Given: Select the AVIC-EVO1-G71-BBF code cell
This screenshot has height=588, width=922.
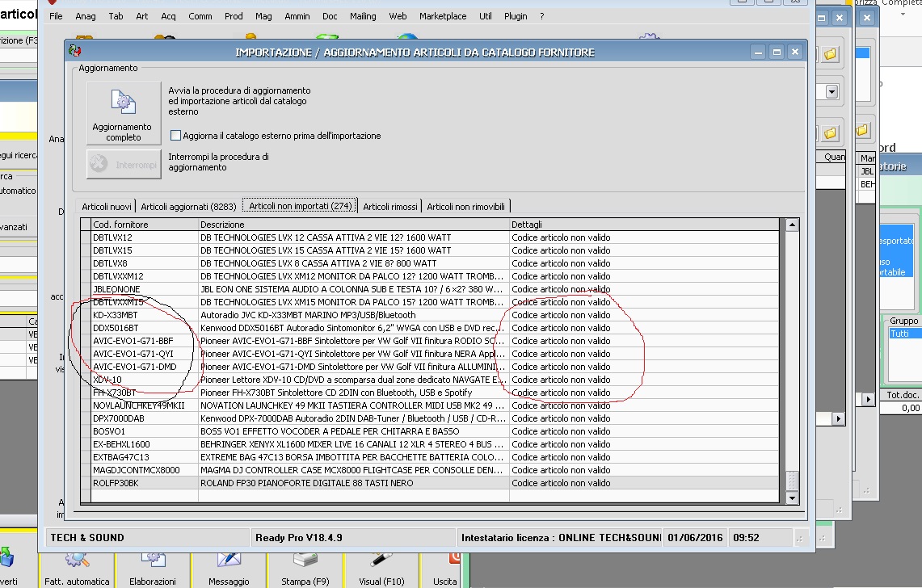Looking at the screenshot, I should [x=145, y=341].
